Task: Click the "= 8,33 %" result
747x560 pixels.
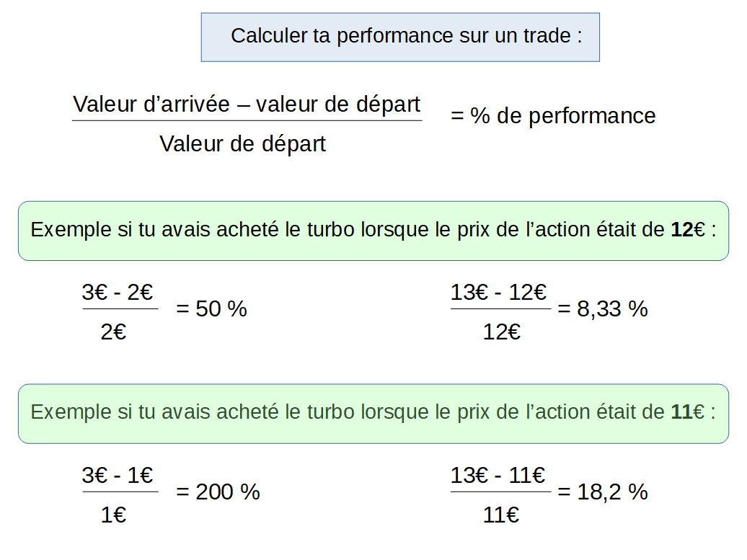Action: coord(602,309)
